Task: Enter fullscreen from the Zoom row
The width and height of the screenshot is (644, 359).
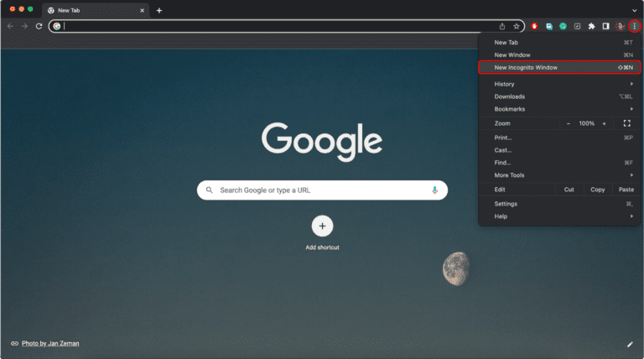Action: coord(626,123)
